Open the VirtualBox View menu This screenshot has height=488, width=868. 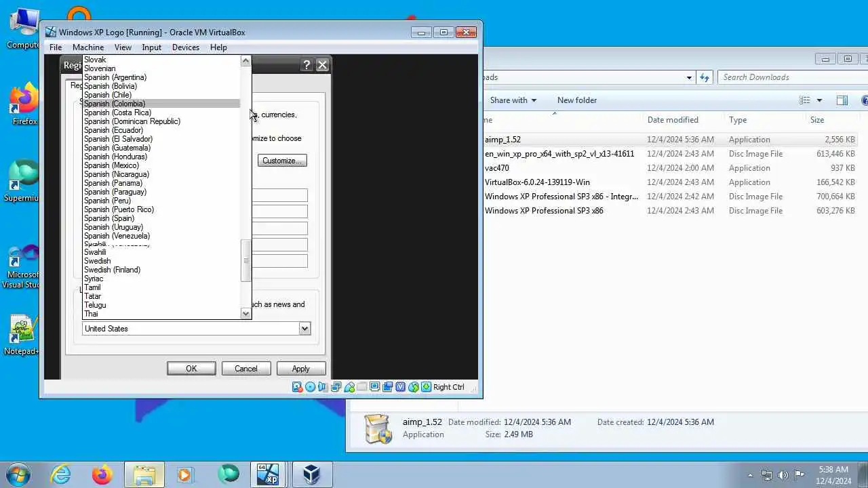coord(123,47)
